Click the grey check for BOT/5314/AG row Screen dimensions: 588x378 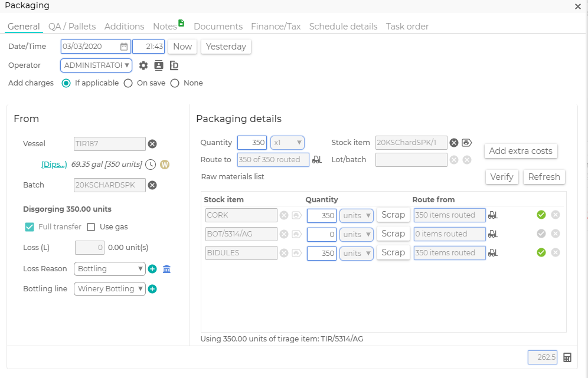click(541, 234)
